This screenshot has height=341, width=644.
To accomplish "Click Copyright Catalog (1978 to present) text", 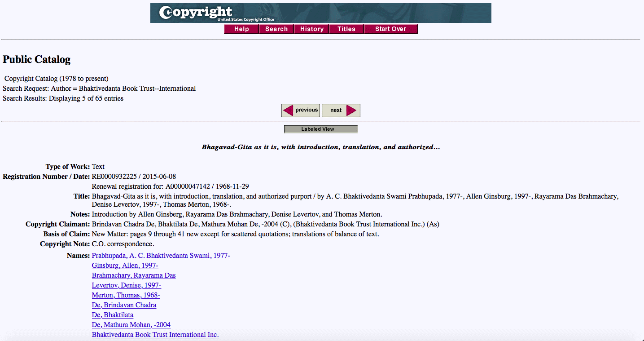I will tap(57, 79).
